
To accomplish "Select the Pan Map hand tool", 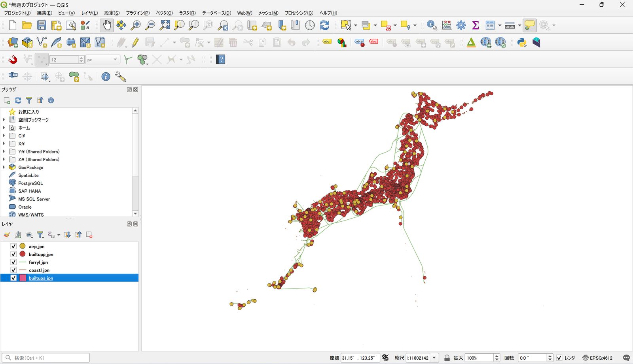I will (x=106, y=25).
